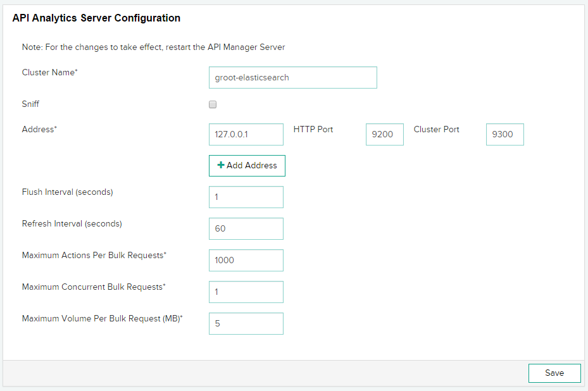The width and height of the screenshot is (588, 391).
Task: Click the Maximum Volume Per Bulk Request label
Action: click(x=102, y=318)
